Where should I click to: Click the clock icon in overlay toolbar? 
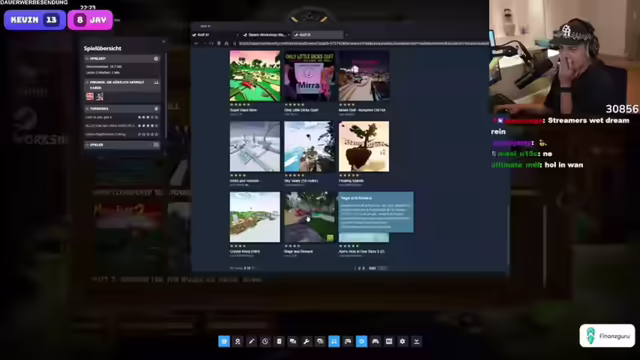(265, 341)
